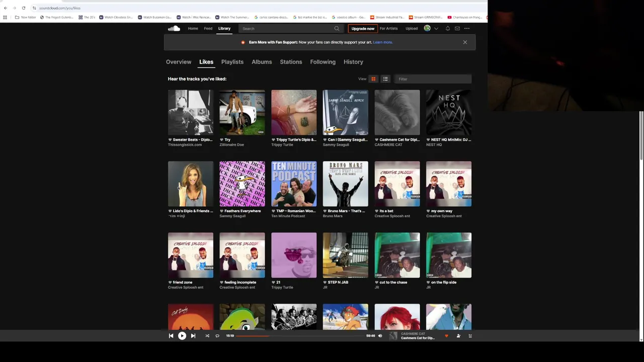Click the 'friend zone' track title
The width and height of the screenshot is (644, 362).
pyautogui.click(x=183, y=283)
